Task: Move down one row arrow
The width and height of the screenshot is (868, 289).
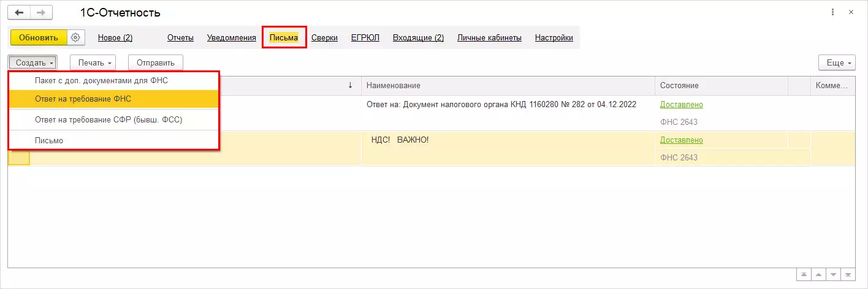Action: pos(834,275)
